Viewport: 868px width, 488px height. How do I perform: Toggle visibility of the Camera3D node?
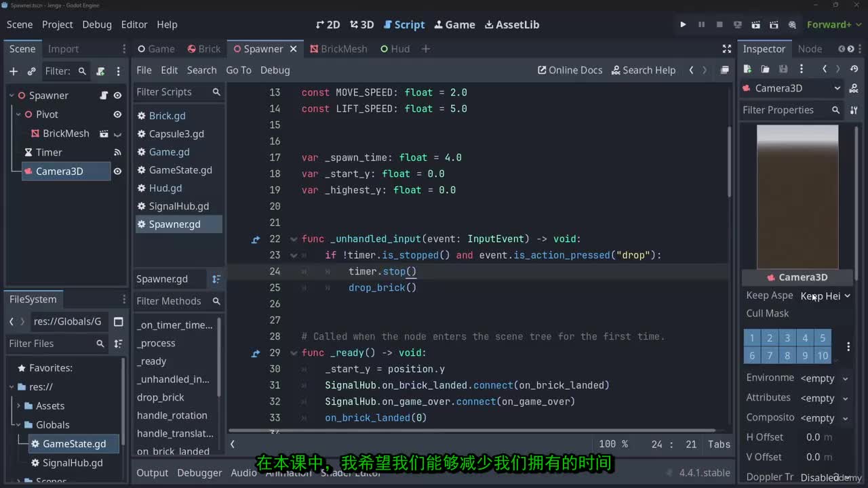click(x=117, y=171)
